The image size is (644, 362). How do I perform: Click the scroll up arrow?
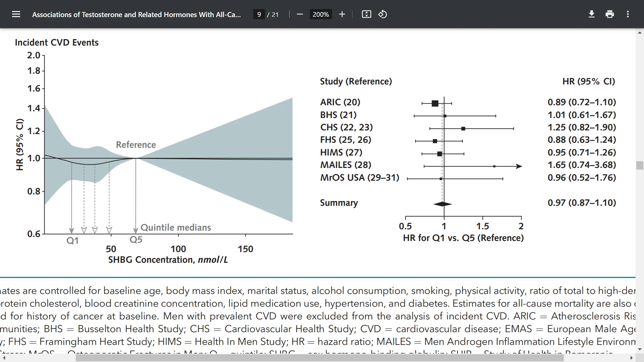(640, 33)
